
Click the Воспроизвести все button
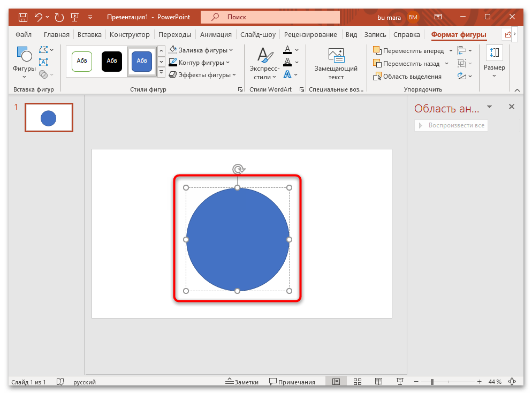[451, 125]
